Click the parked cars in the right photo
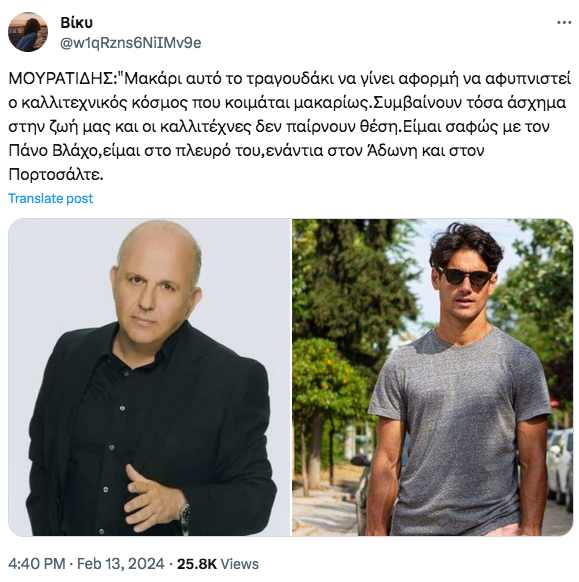 coord(559,464)
